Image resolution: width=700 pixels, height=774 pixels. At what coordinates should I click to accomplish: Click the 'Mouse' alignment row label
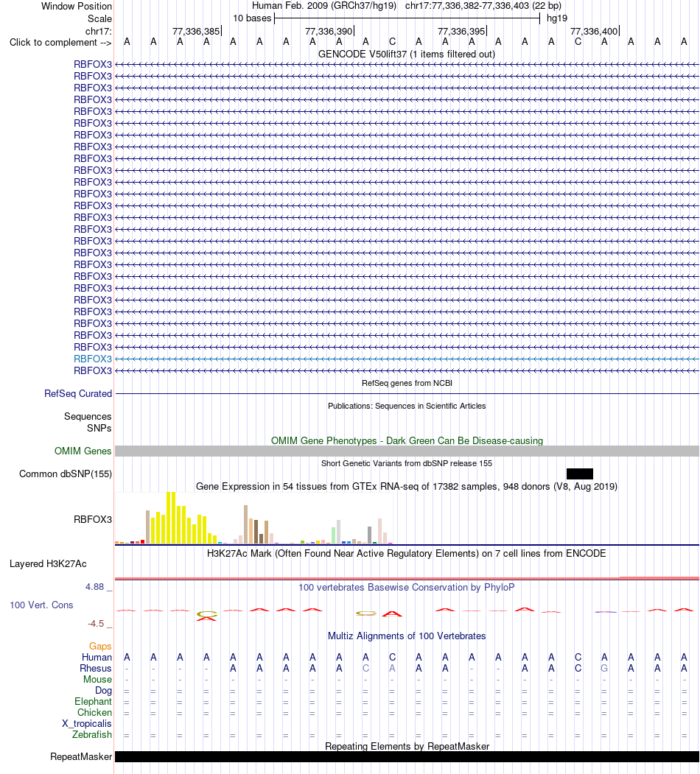pos(97,680)
